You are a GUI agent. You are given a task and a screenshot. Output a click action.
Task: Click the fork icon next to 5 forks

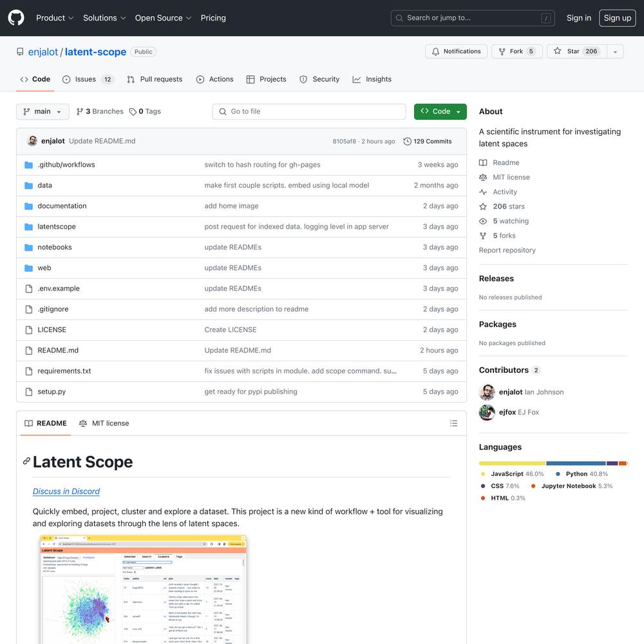point(483,235)
